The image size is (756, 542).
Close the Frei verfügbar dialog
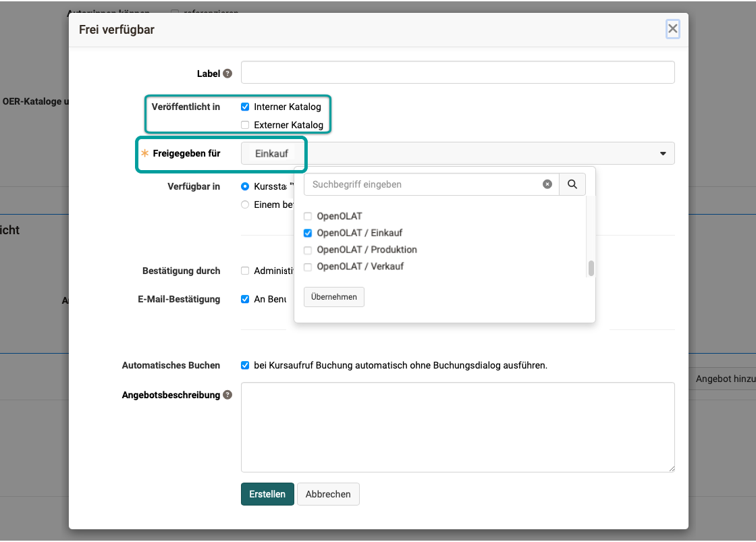coord(672,28)
